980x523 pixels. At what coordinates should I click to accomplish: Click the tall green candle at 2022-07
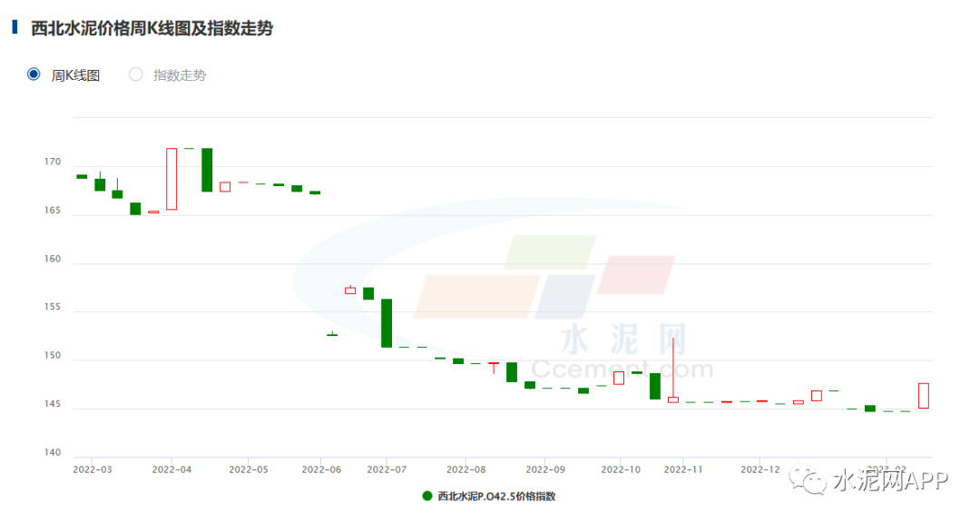click(387, 322)
